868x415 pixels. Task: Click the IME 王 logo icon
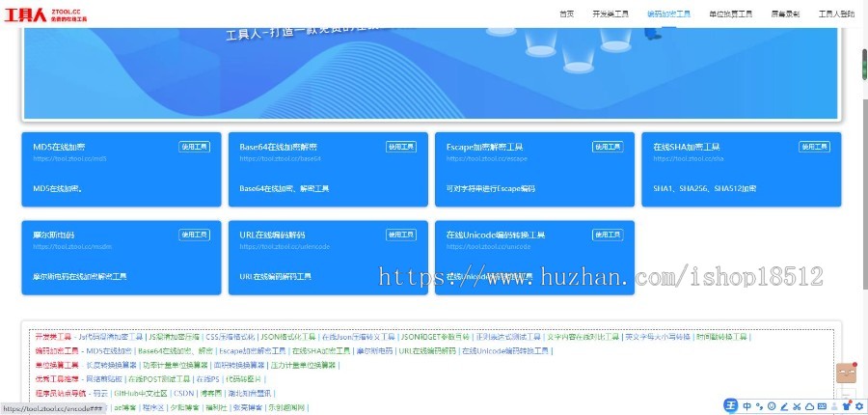pos(732,406)
